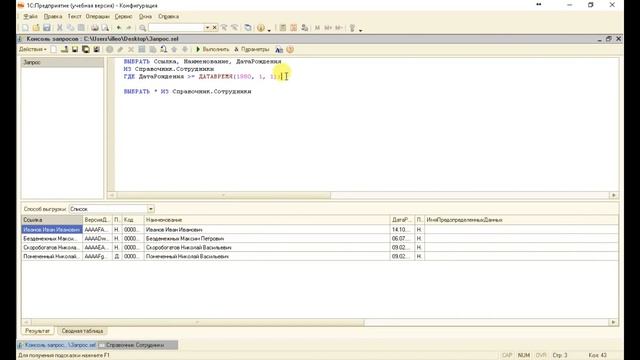640x360 pixels.
Task: Click the Find icon in console toolbar
Action: tap(163, 49)
